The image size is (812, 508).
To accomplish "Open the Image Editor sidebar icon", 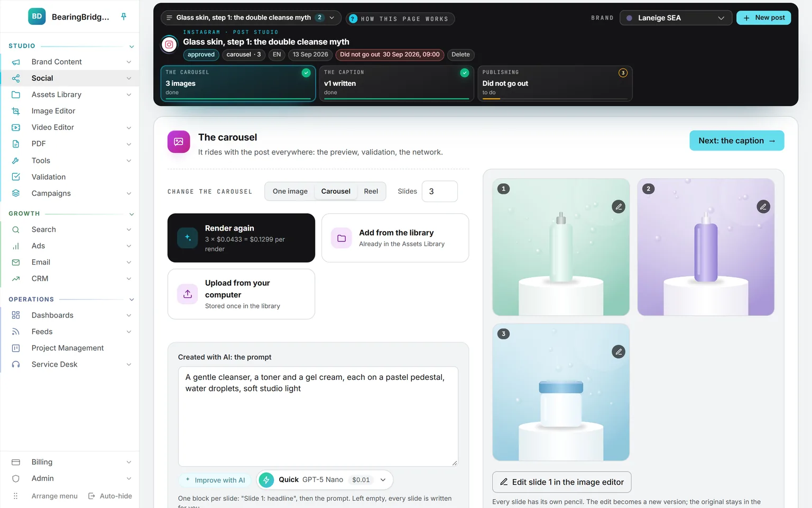I will tap(16, 111).
